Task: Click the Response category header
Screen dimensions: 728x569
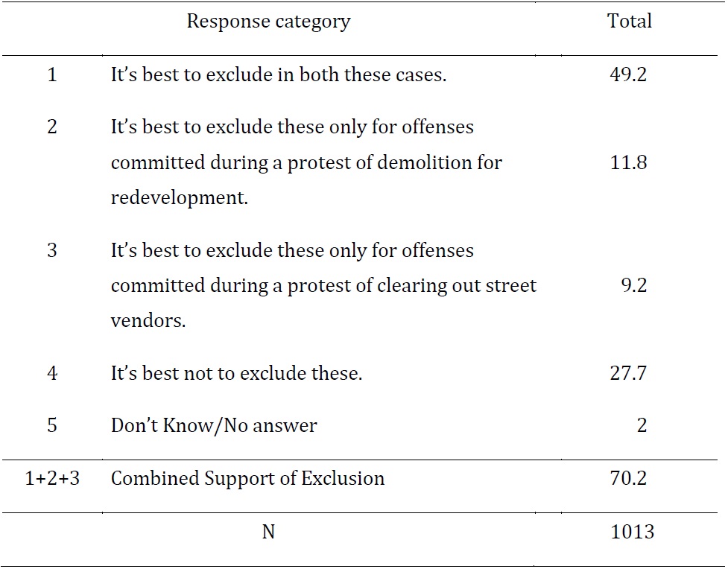Action: click(268, 22)
